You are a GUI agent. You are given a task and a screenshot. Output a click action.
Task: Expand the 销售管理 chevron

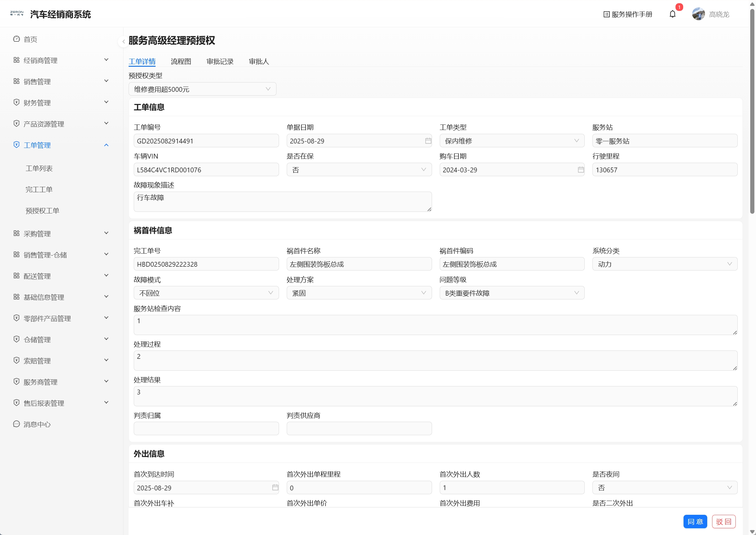(106, 81)
